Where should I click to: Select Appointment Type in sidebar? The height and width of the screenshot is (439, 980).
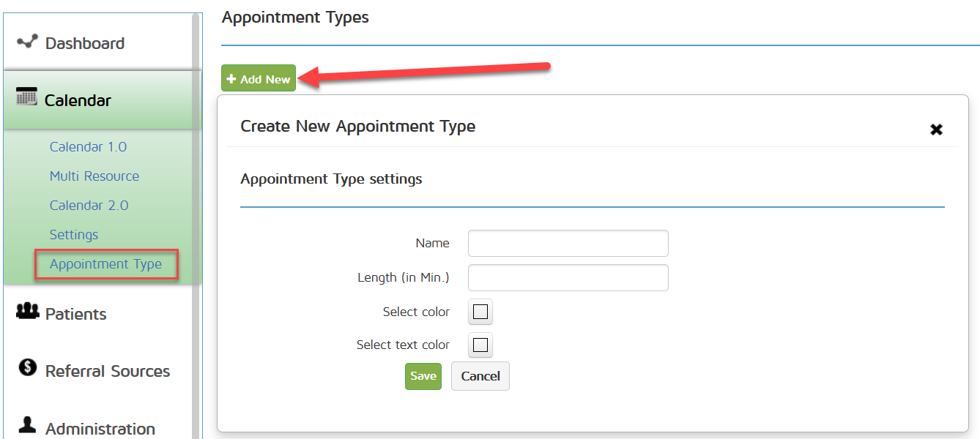click(x=105, y=264)
